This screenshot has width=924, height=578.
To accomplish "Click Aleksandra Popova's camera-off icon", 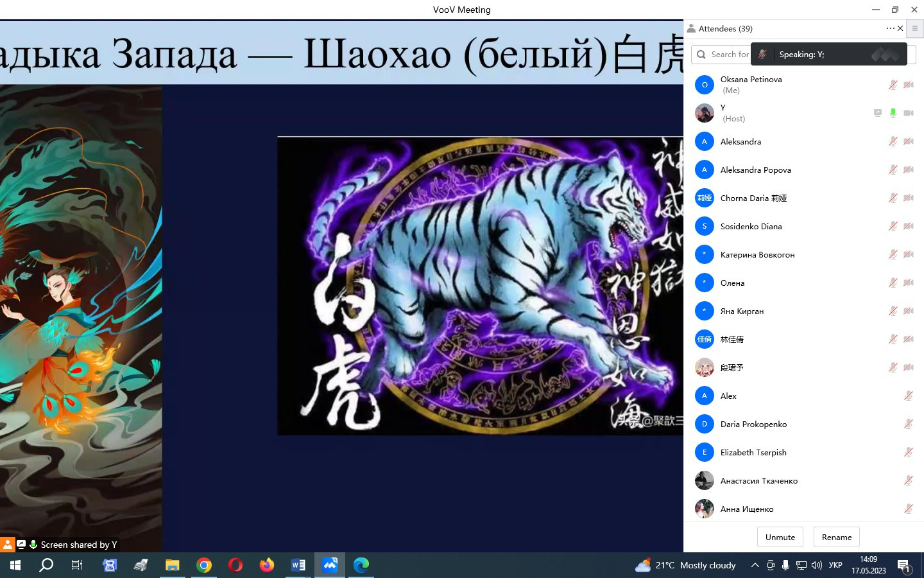I will [x=909, y=170].
